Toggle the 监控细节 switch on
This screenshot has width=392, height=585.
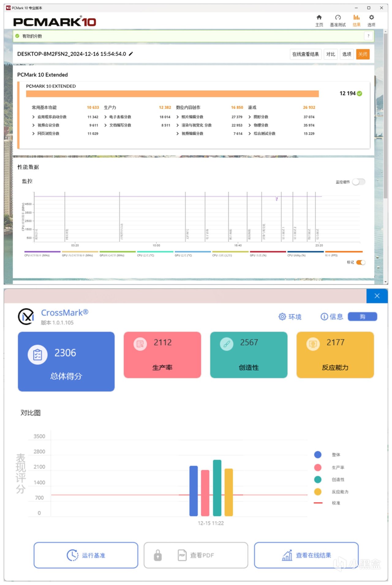pos(359,182)
